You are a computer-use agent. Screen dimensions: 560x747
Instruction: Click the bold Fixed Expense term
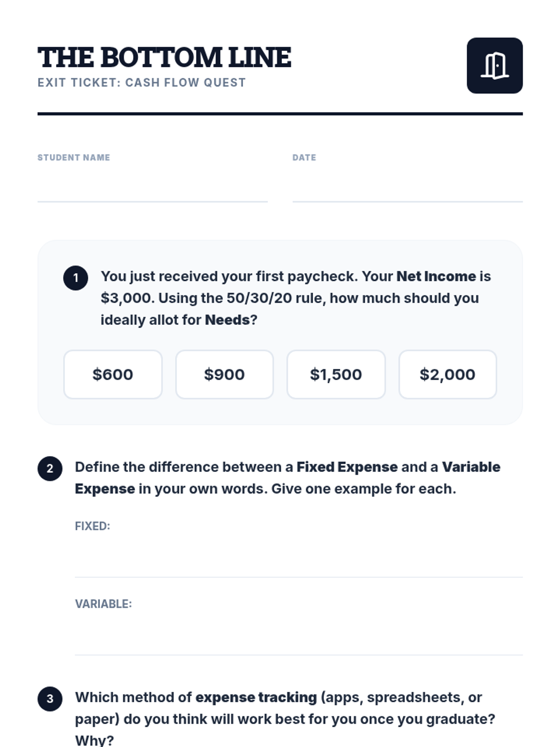pos(347,467)
